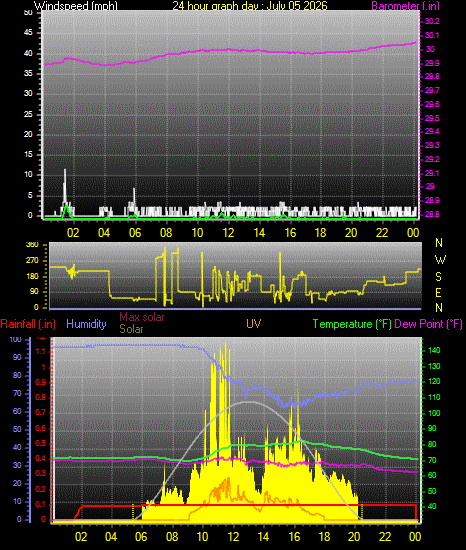Click the "Barometer (.in)" axis title
466x550 pixels.
(405, 6)
